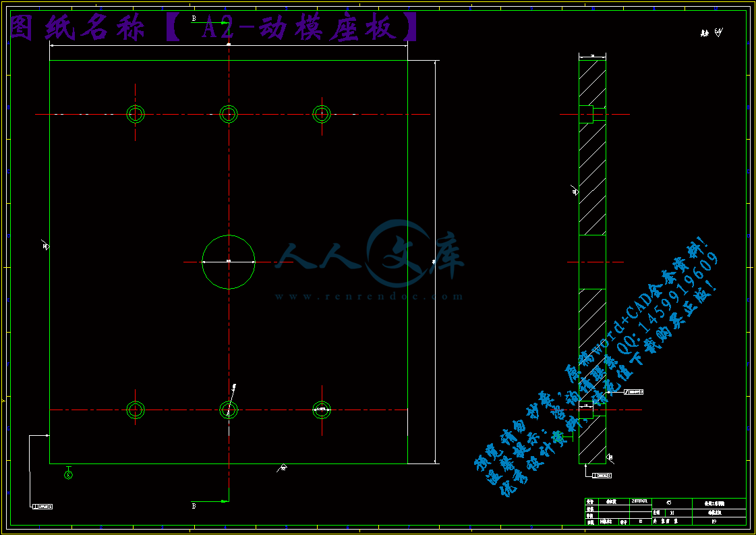Click the top-center counterbored hole

point(229,113)
